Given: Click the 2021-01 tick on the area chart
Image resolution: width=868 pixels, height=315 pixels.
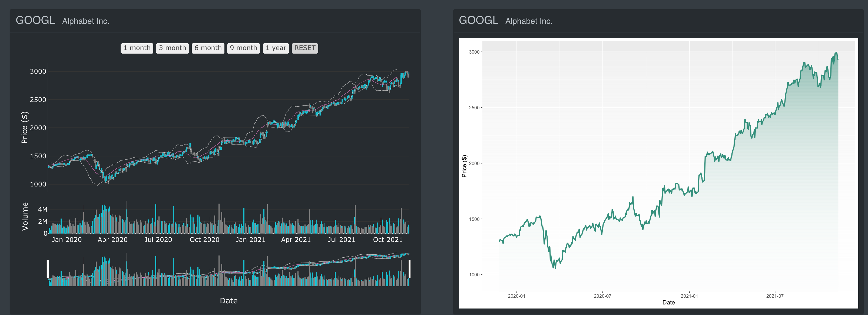Looking at the screenshot, I should pyautogui.click(x=689, y=296).
